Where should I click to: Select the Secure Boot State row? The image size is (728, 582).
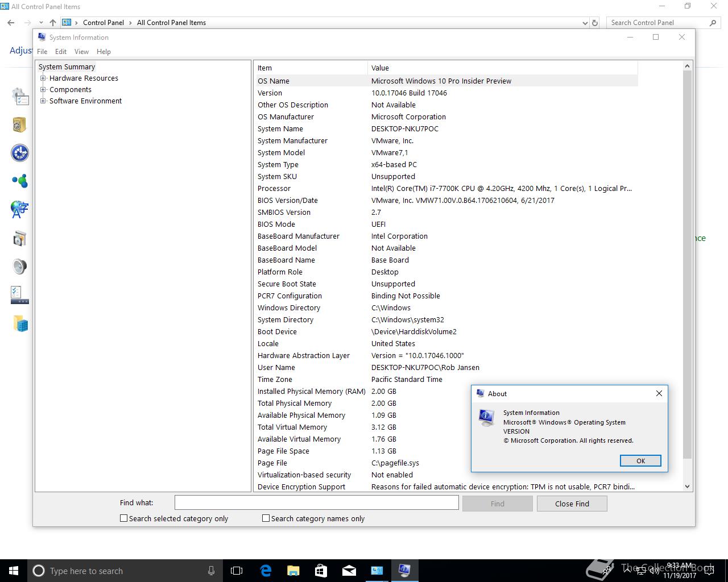446,284
